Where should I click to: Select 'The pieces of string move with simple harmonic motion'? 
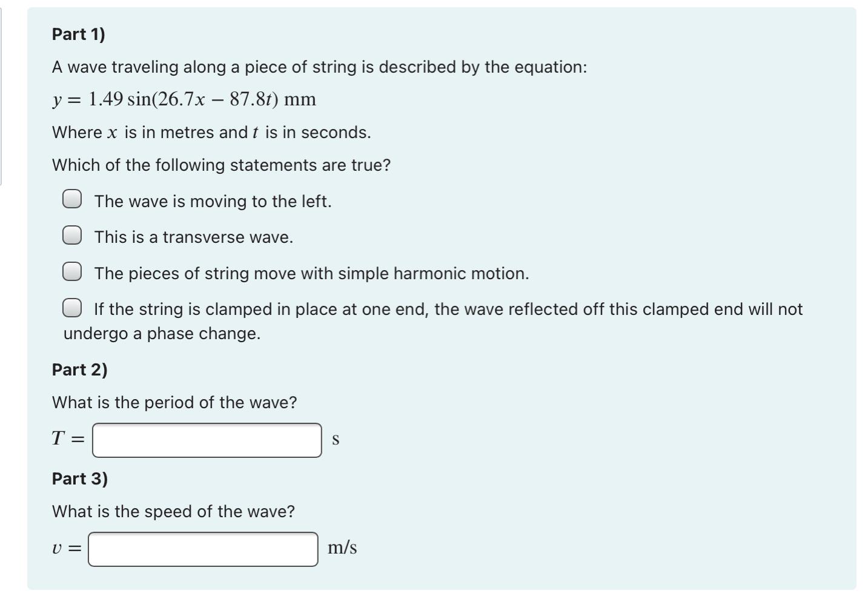(x=72, y=271)
